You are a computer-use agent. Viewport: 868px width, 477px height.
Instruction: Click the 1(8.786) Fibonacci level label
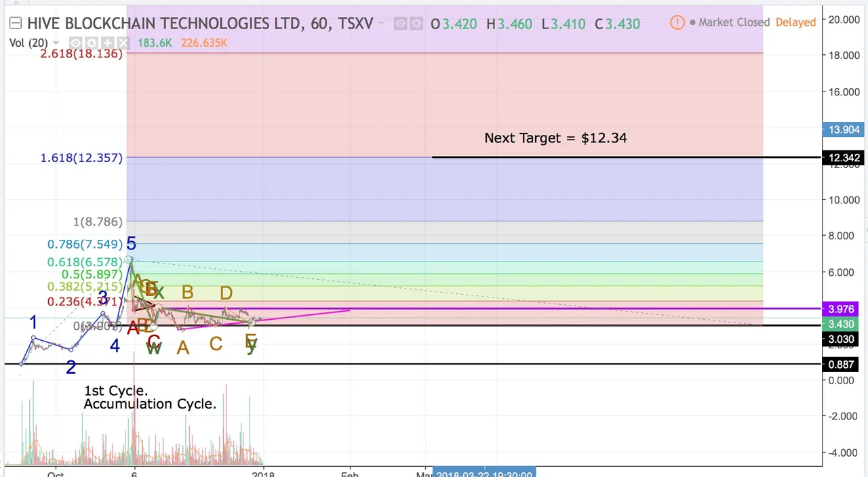98,222
